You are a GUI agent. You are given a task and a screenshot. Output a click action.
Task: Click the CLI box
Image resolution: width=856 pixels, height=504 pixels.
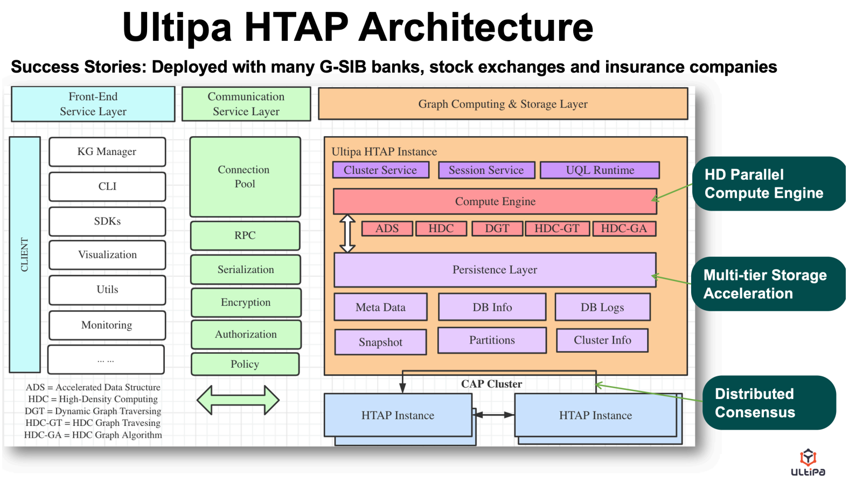[107, 186]
